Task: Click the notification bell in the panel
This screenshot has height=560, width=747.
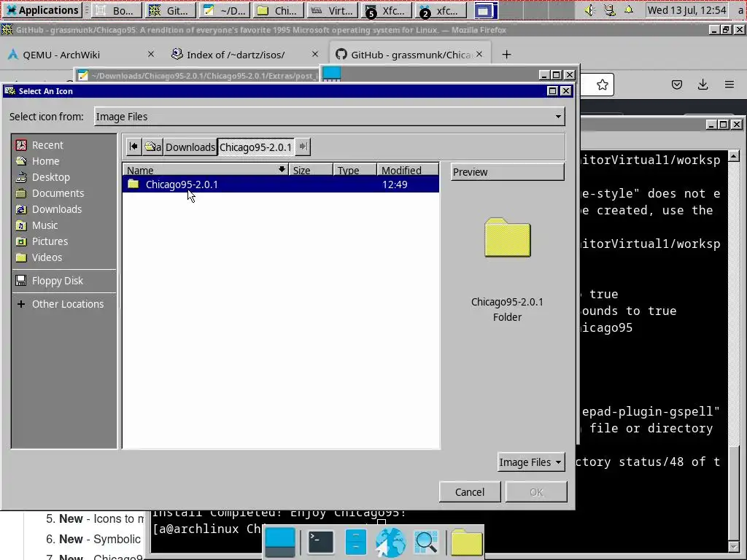Action: pyautogui.click(x=629, y=10)
